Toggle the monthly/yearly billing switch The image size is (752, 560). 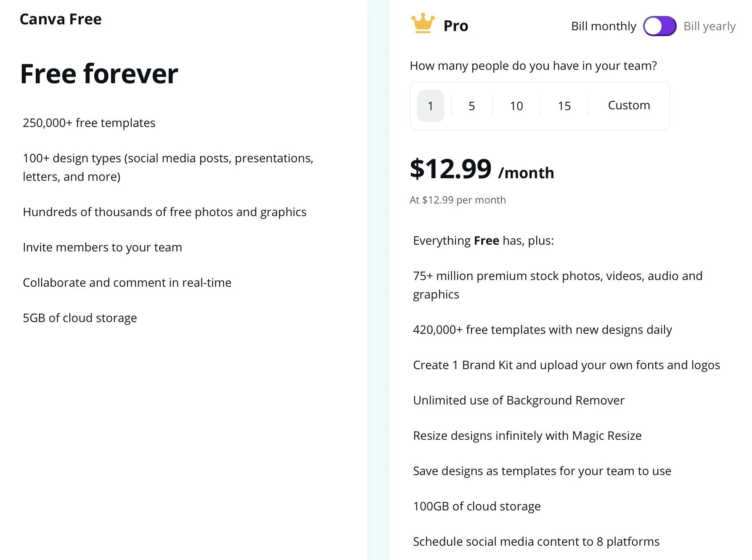659,26
